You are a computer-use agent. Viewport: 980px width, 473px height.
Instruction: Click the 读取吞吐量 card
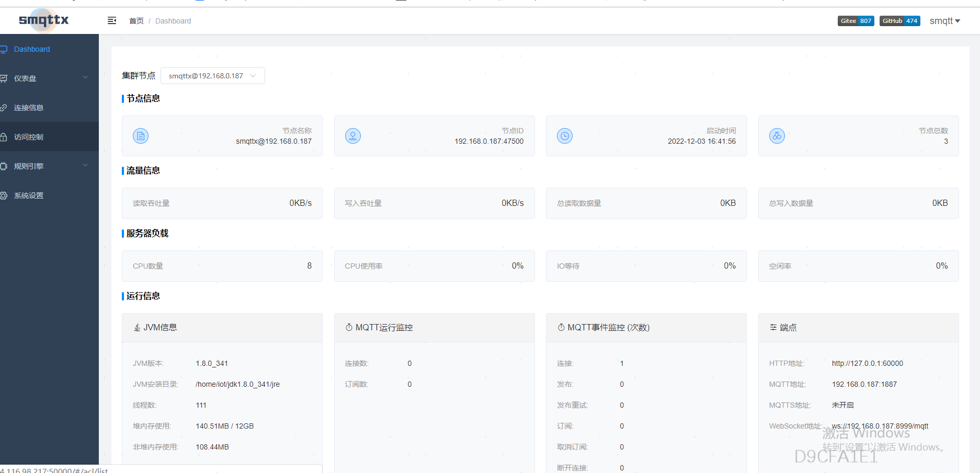click(222, 203)
